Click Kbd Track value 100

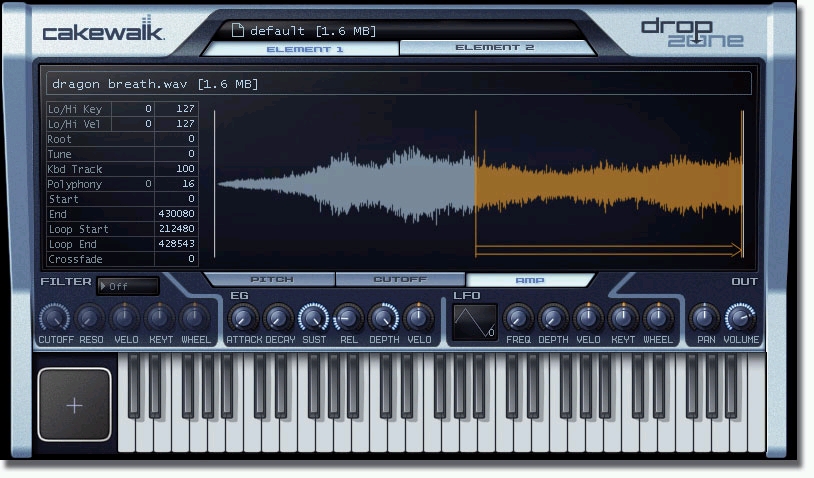click(176, 169)
